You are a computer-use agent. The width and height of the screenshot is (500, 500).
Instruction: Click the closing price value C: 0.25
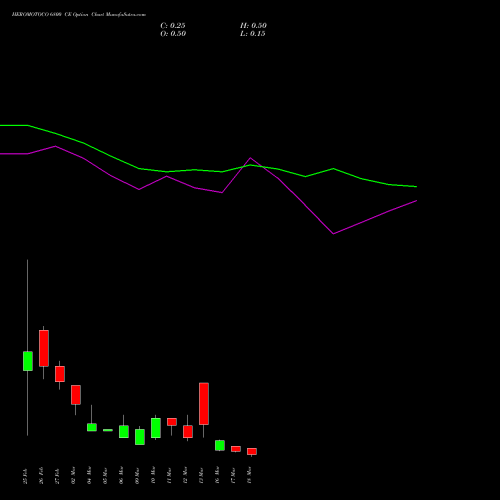coord(173,26)
